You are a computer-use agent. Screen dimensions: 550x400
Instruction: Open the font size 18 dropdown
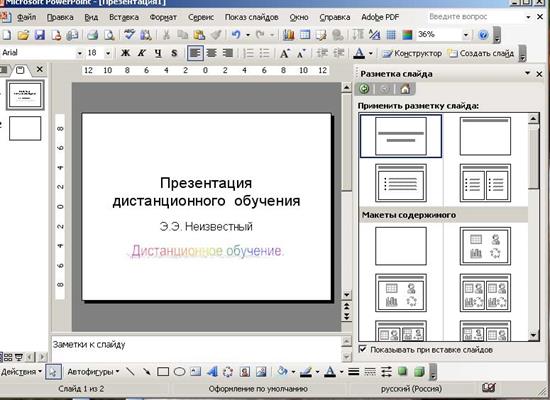108,53
